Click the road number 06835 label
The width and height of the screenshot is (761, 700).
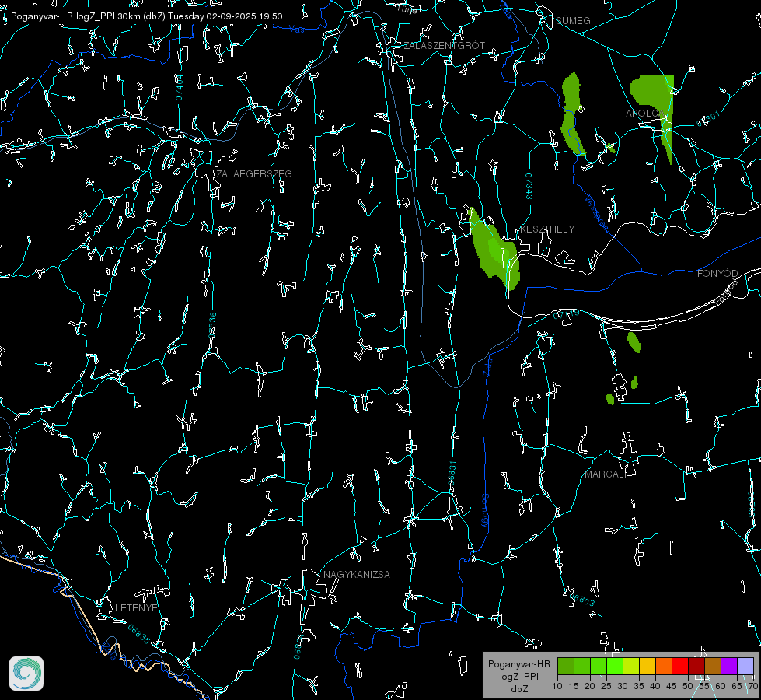click(139, 635)
